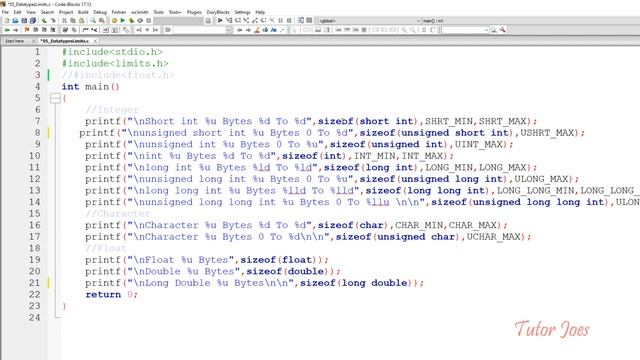Click the Abort build icon
The image size is (640, 360).
tap(149, 20)
